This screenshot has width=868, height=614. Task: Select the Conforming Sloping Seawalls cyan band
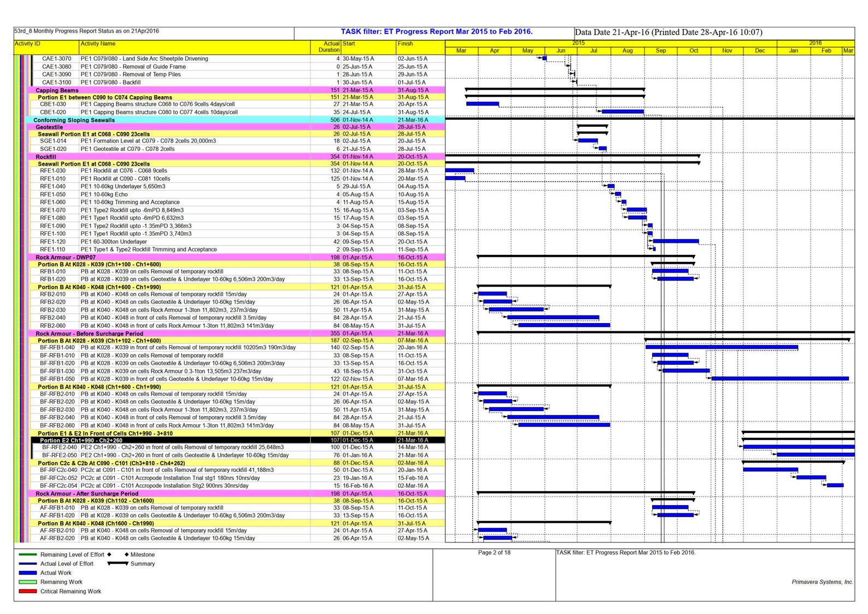[x=235, y=120]
